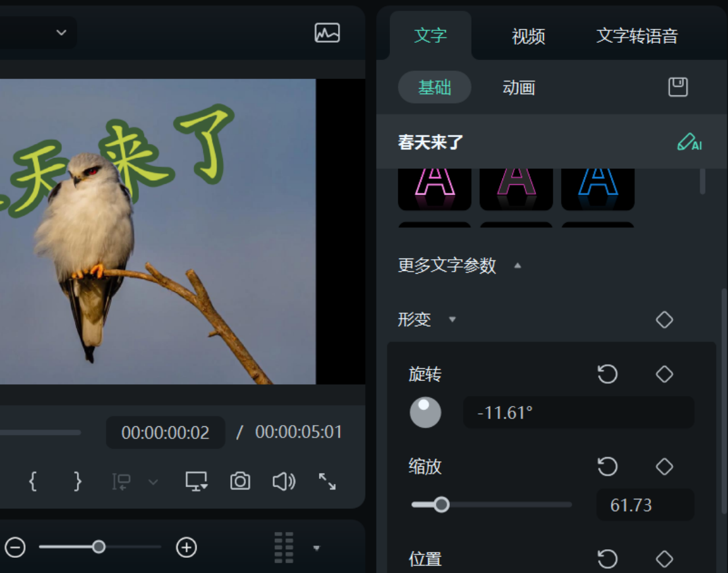This screenshot has width=728, height=573.
Task: Open the 形变 dropdown
Action: 452,320
